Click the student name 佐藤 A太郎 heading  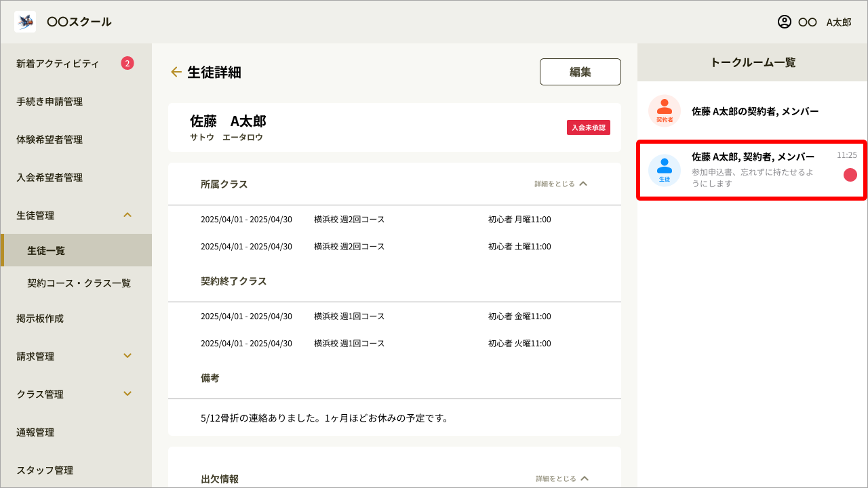(x=228, y=121)
